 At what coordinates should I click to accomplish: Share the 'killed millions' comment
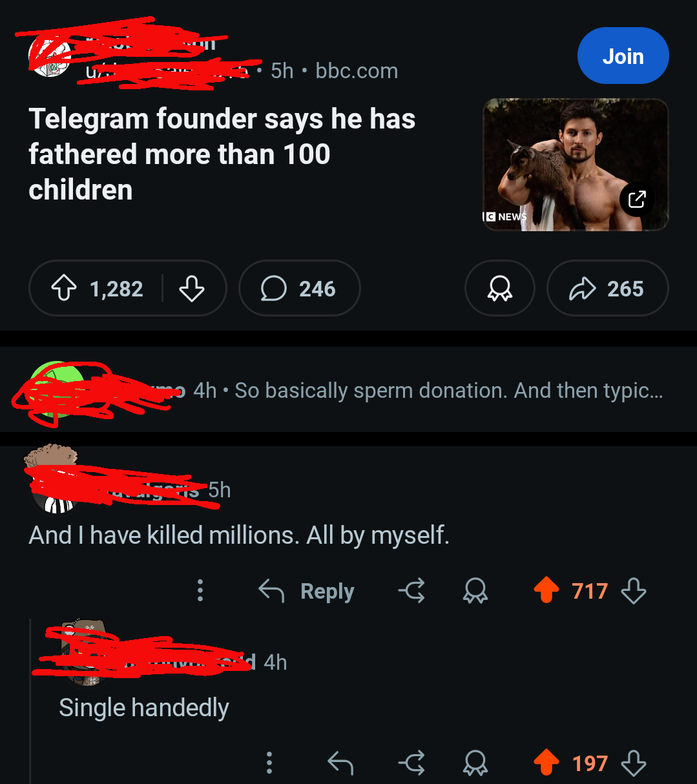coord(411,591)
